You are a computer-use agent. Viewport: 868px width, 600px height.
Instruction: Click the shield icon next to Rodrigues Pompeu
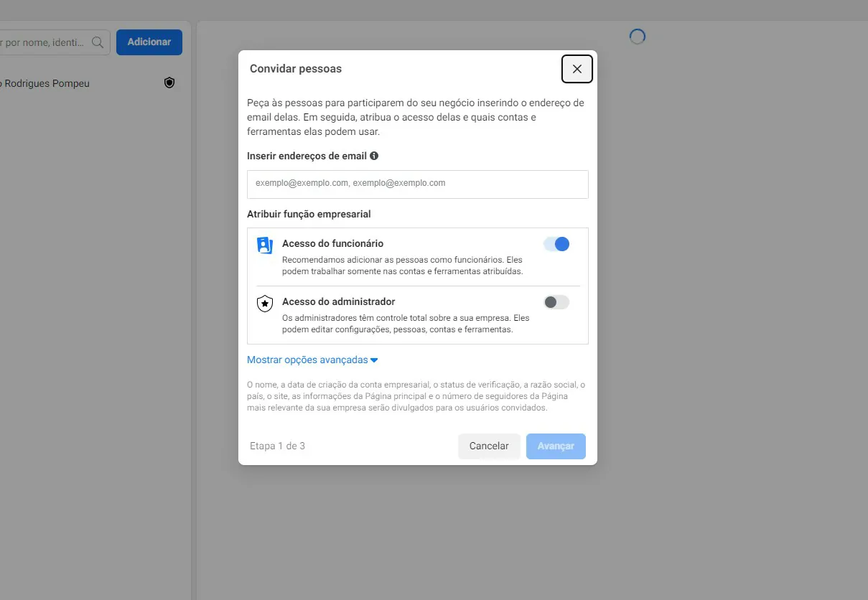pos(169,83)
